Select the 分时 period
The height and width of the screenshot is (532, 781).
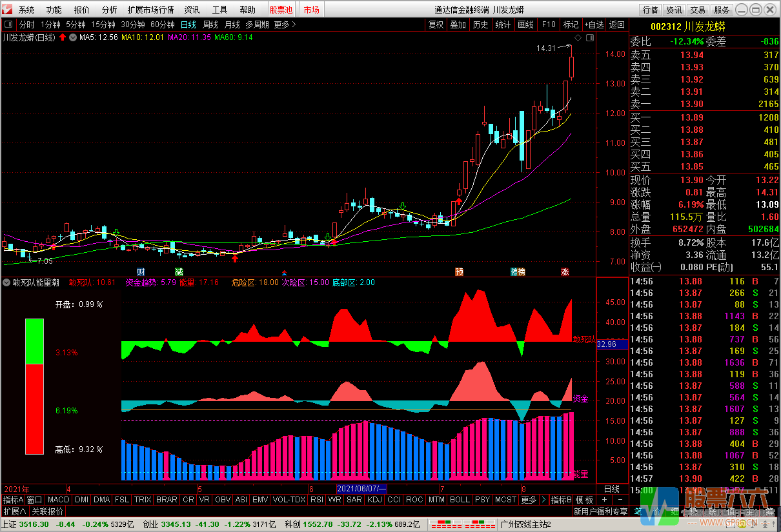coord(27,25)
